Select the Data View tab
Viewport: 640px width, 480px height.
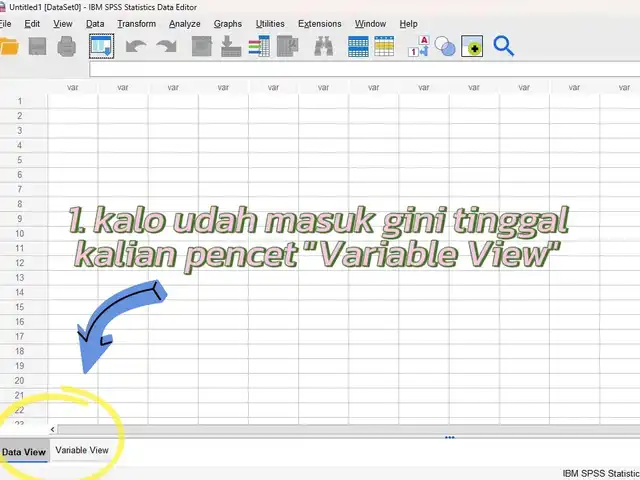pyautogui.click(x=24, y=452)
